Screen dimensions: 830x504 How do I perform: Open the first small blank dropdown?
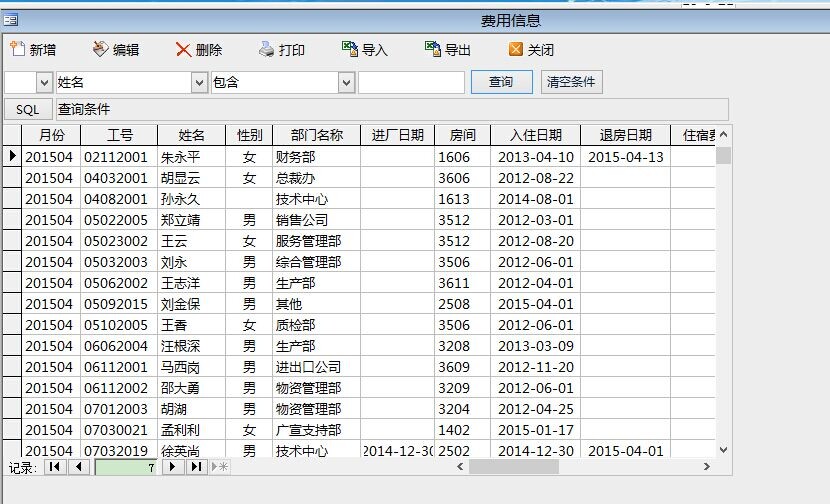pos(44,82)
